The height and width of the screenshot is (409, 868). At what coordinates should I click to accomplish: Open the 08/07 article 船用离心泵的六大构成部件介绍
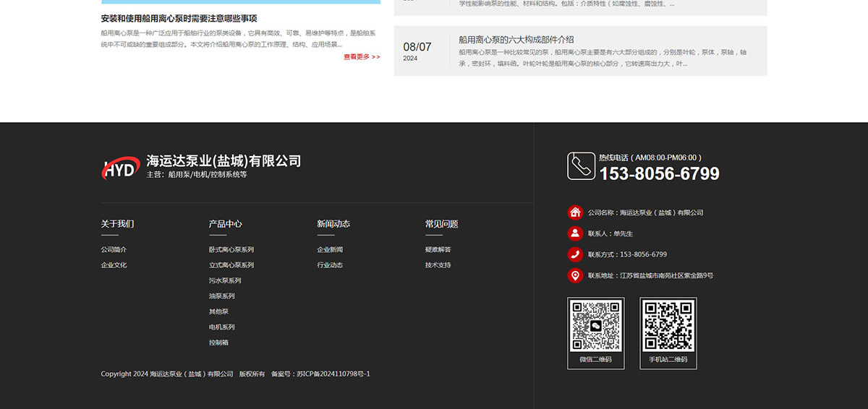516,40
